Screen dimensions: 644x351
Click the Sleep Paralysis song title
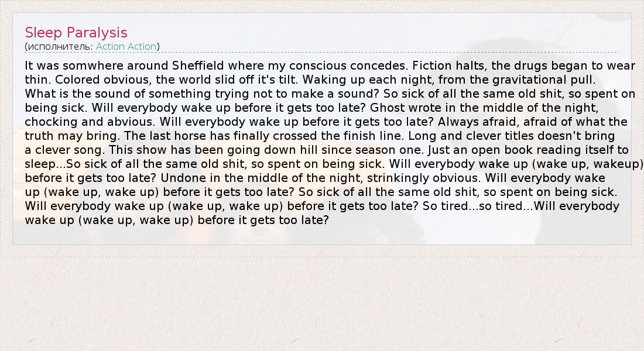[x=76, y=32]
